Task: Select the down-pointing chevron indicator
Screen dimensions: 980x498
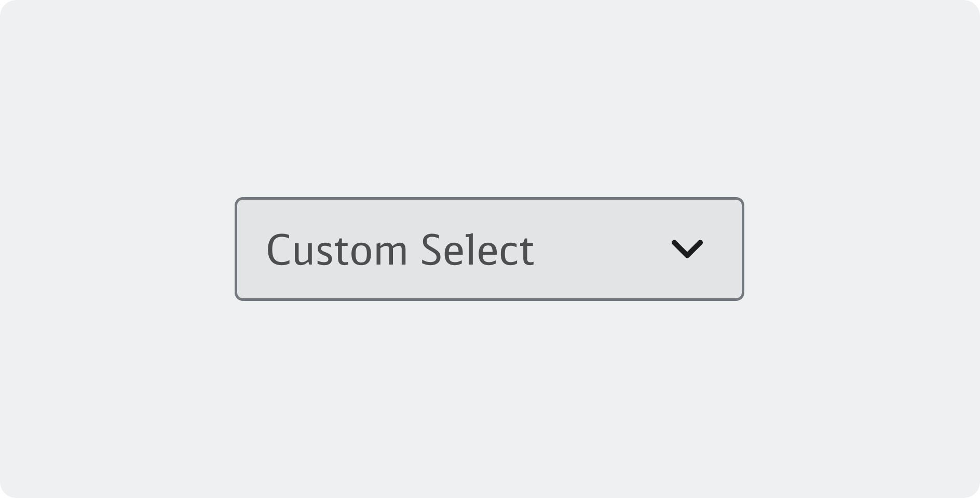Action: pos(687,249)
